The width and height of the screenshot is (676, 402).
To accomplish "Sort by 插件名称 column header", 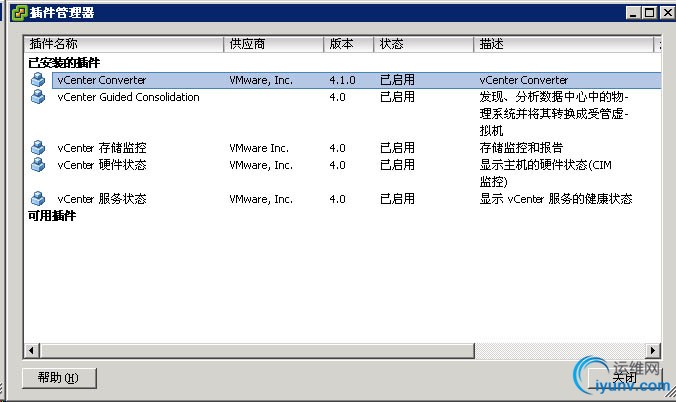I will [x=124, y=44].
